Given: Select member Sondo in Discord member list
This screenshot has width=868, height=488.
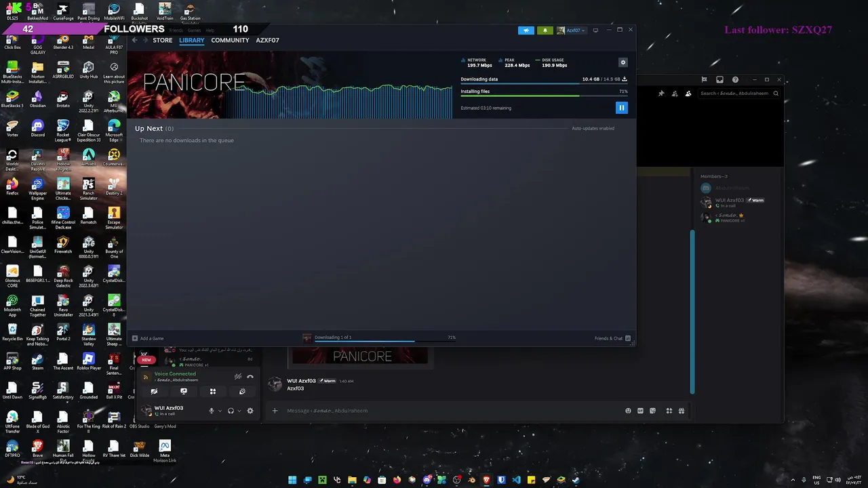Looking at the screenshot, I should pyautogui.click(x=739, y=218).
